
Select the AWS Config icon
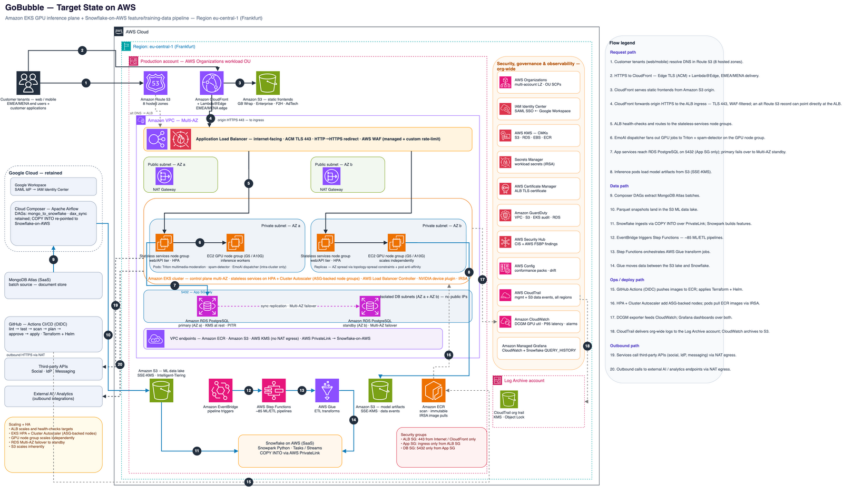[x=505, y=269]
